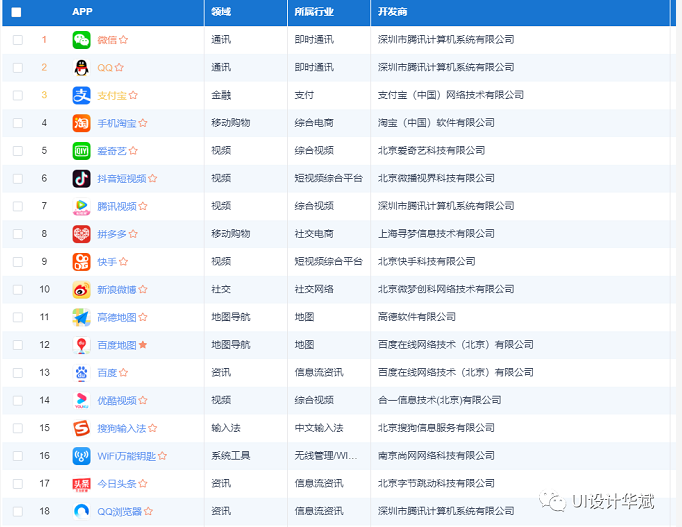This screenshot has width=682, height=527.
Task: Click developer 北京快手科技有限公司
Action: (x=426, y=262)
